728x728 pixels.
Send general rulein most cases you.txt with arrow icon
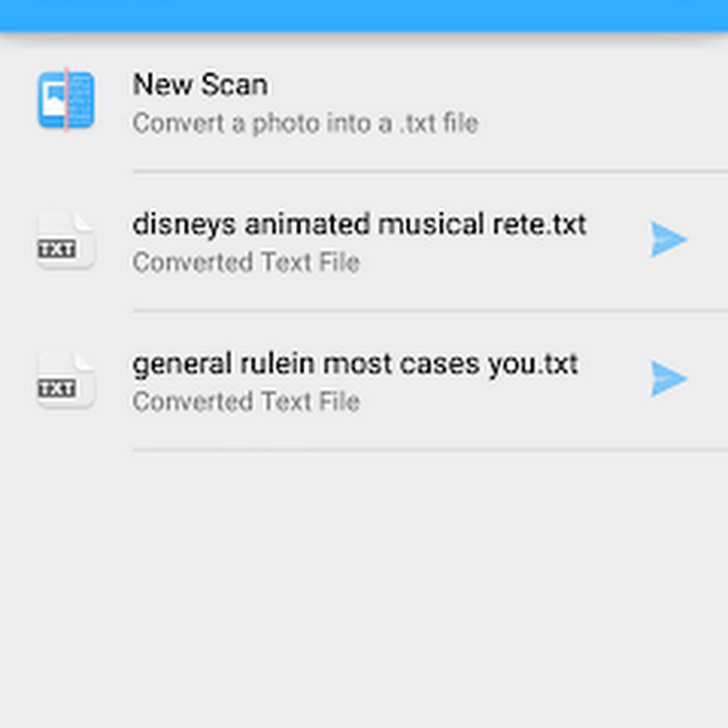click(667, 379)
